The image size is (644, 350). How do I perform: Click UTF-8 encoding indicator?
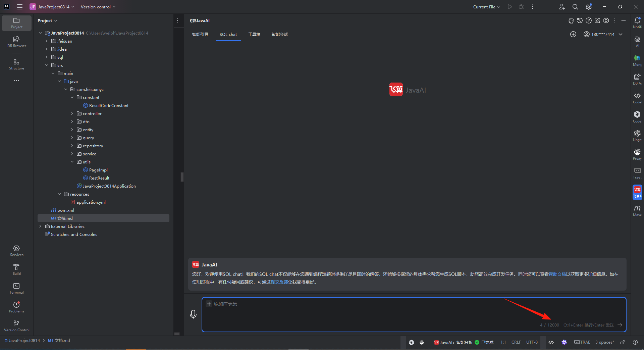tap(532, 342)
